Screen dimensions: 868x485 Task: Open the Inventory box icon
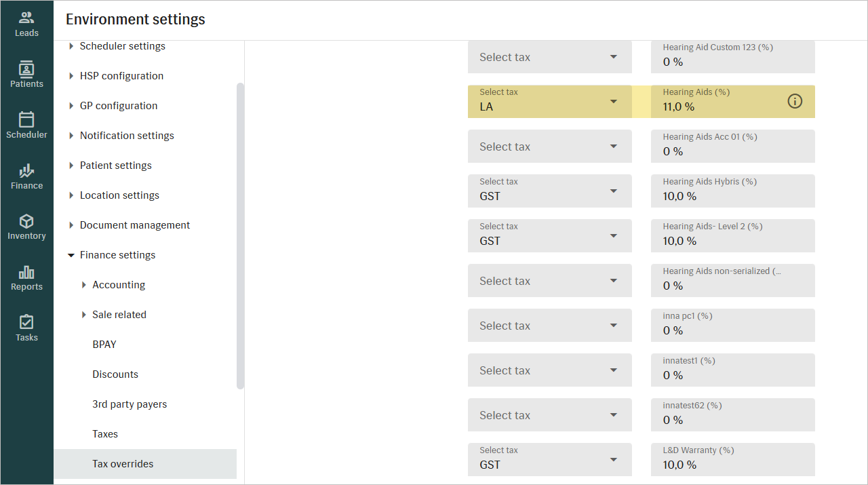tap(26, 222)
